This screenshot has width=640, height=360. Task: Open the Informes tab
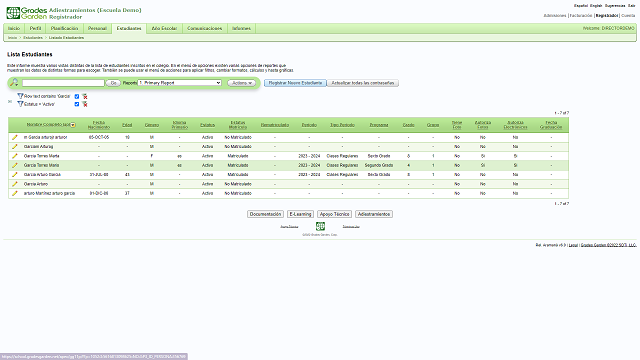[241, 28]
